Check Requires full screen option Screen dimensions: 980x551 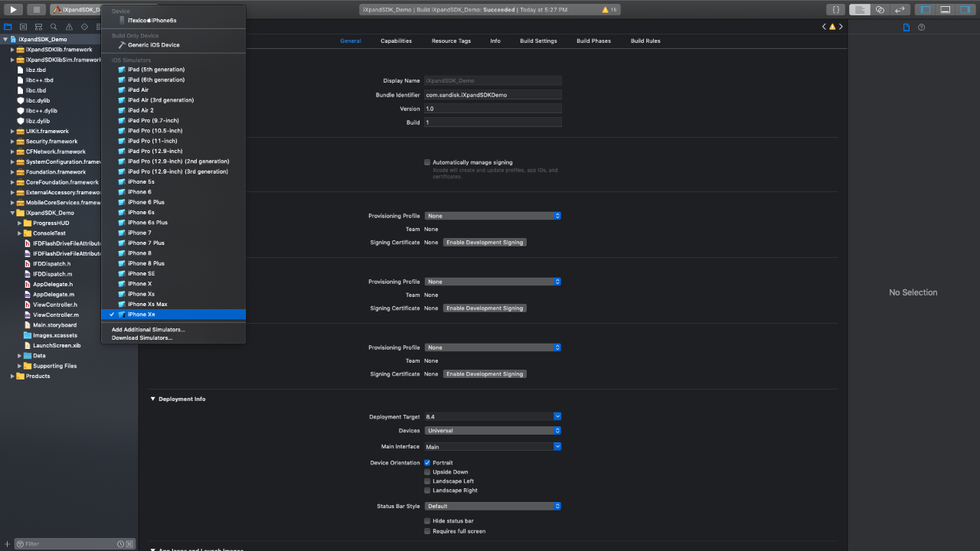427,531
